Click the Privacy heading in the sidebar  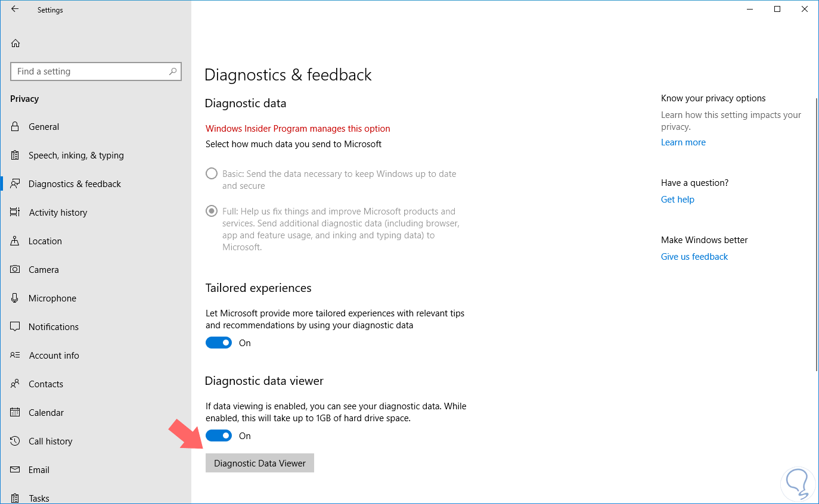(x=24, y=99)
